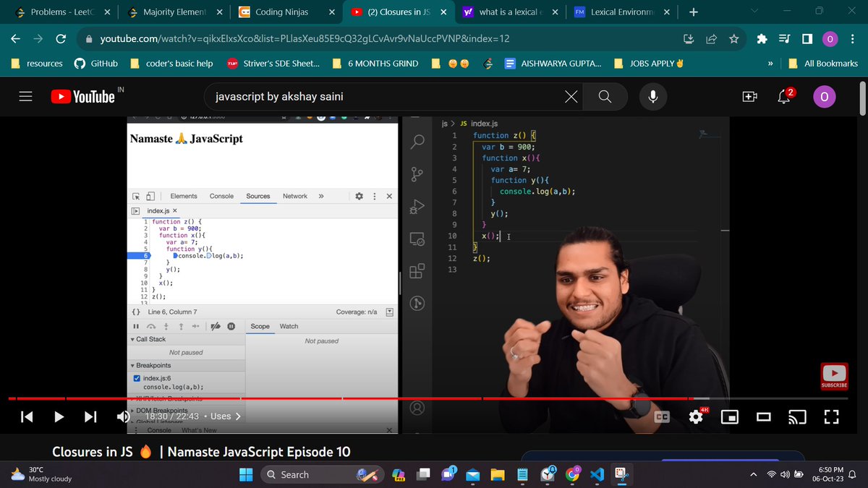868x488 pixels.
Task: Open the Striver's SDE Sheet bookmark
Action: [x=273, y=64]
